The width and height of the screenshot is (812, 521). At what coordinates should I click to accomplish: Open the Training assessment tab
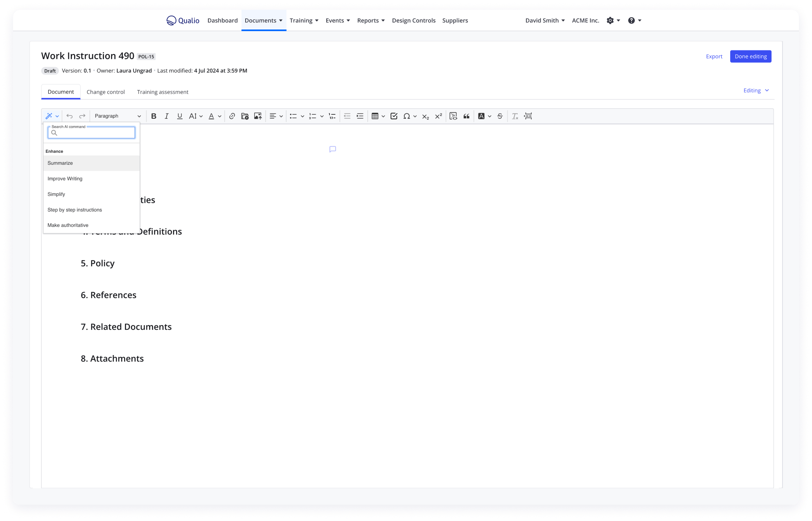click(162, 92)
